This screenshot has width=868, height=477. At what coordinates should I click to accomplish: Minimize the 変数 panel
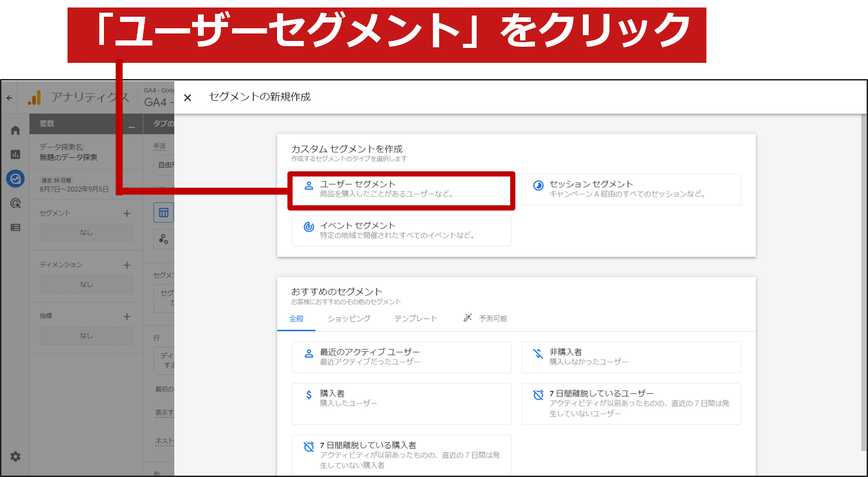132,127
